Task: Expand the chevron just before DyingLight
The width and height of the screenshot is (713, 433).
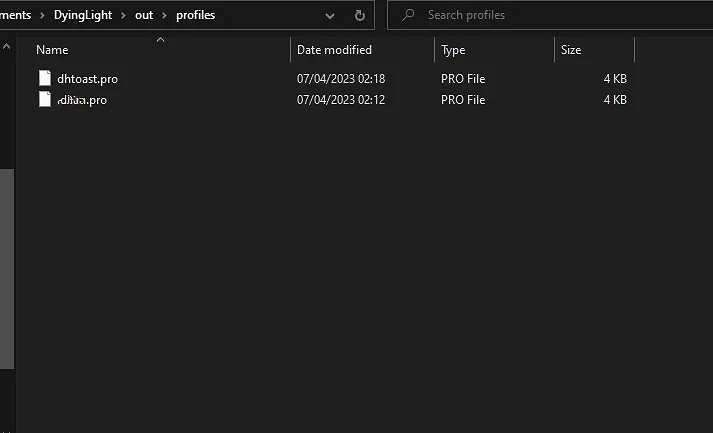Action: 41,15
